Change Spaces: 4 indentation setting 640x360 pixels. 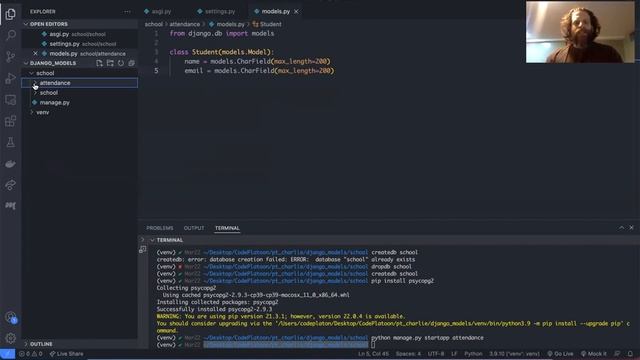(408, 354)
